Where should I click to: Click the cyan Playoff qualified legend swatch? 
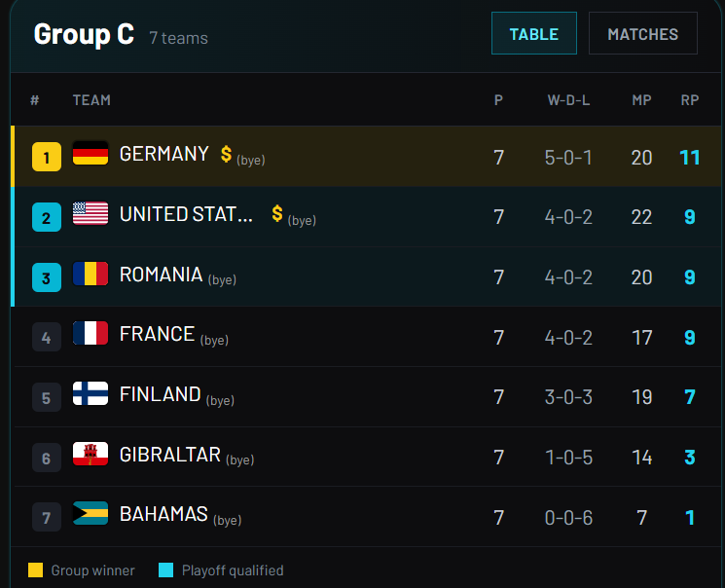click(166, 570)
